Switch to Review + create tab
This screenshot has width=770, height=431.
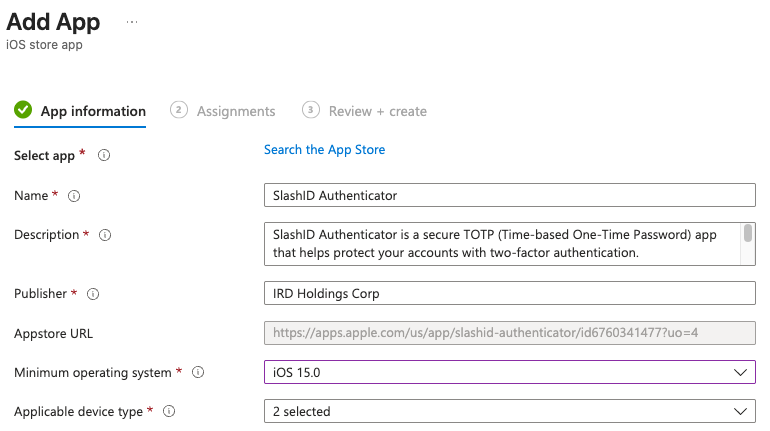(x=364, y=112)
